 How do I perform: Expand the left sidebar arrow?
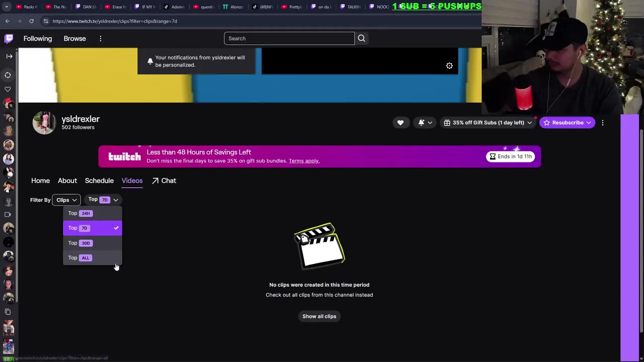click(9, 56)
